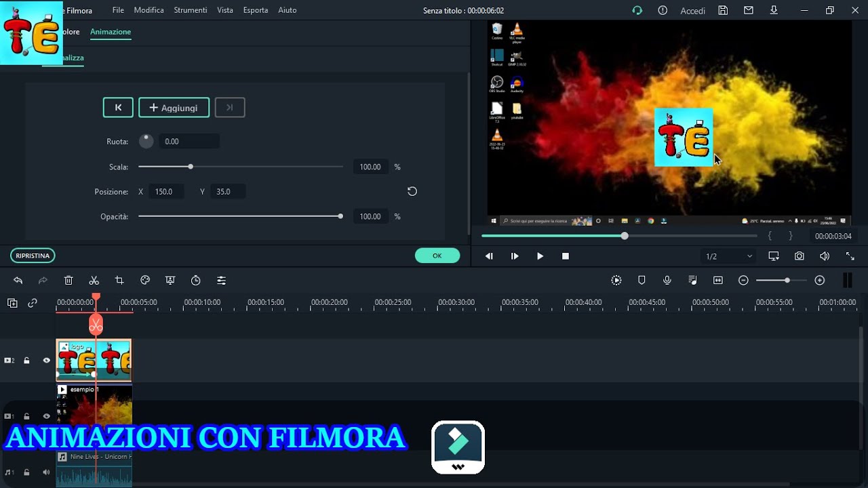Click Accedi to sign in
Image resolution: width=868 pixels, height=488 pixels.
click(693, 11)
